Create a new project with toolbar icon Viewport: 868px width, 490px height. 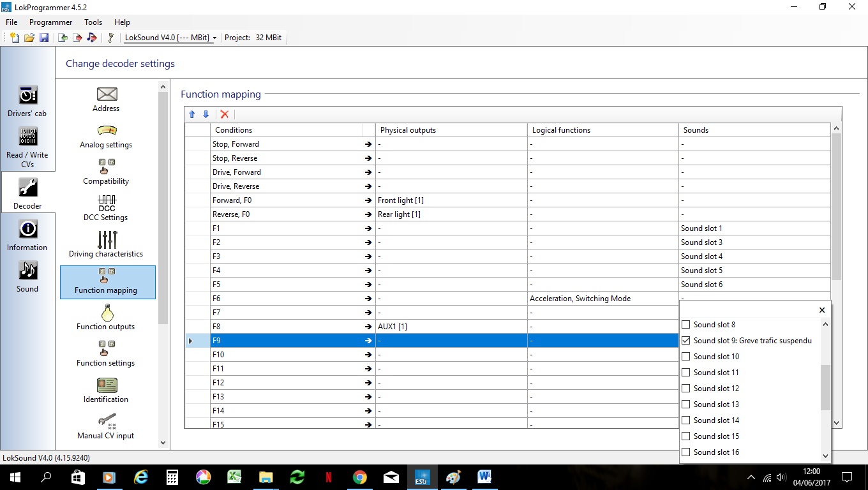tap(15, 38)
